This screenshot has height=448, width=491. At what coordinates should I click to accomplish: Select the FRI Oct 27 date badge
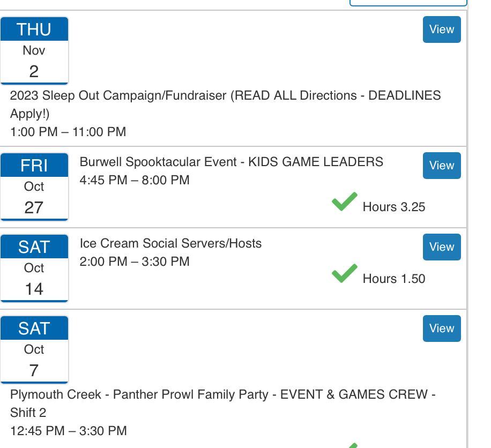click(x=34, y=186)
